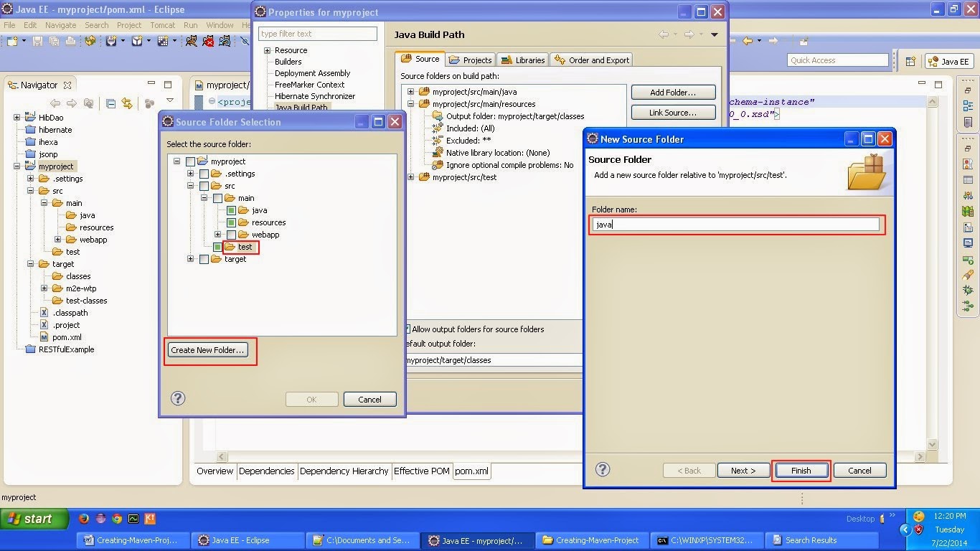Open the Console monitor icon in the right trim

click(968, 243)
